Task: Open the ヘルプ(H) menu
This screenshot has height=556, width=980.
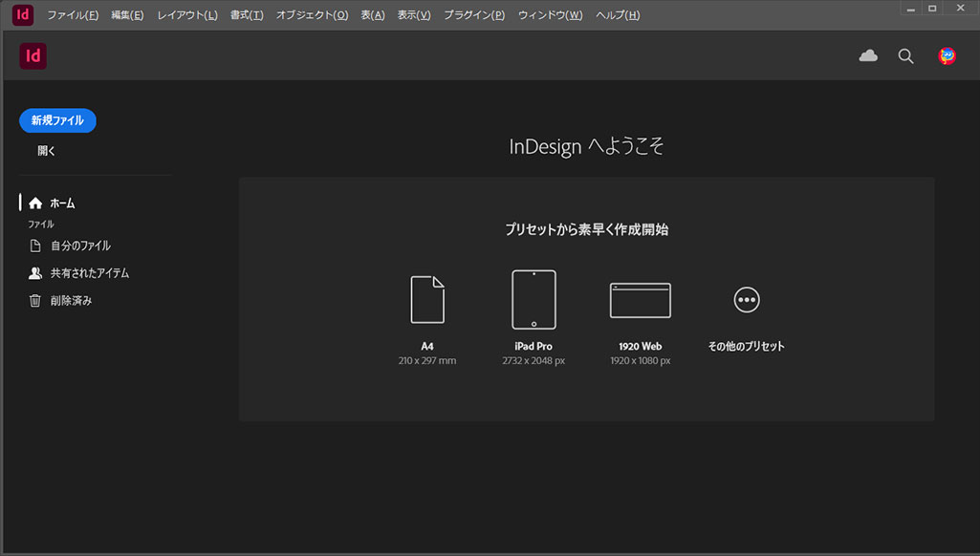Action: [619, 15]
